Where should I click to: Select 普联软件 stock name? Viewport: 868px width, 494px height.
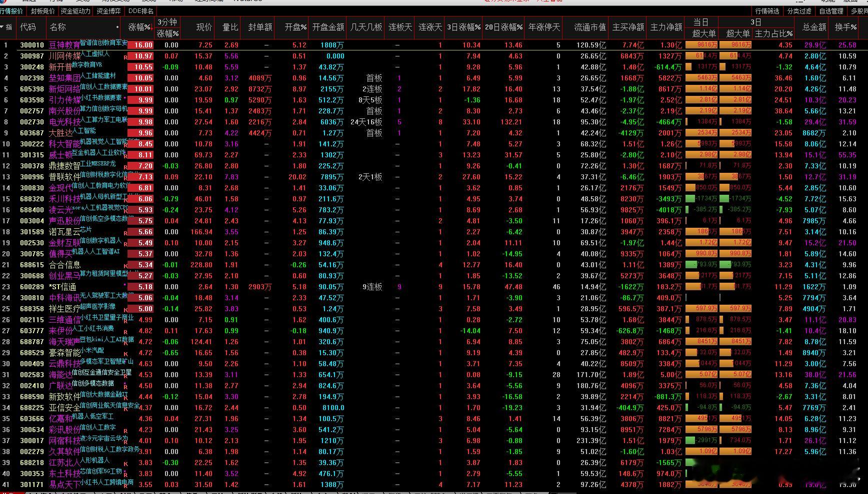pos(64,177)
